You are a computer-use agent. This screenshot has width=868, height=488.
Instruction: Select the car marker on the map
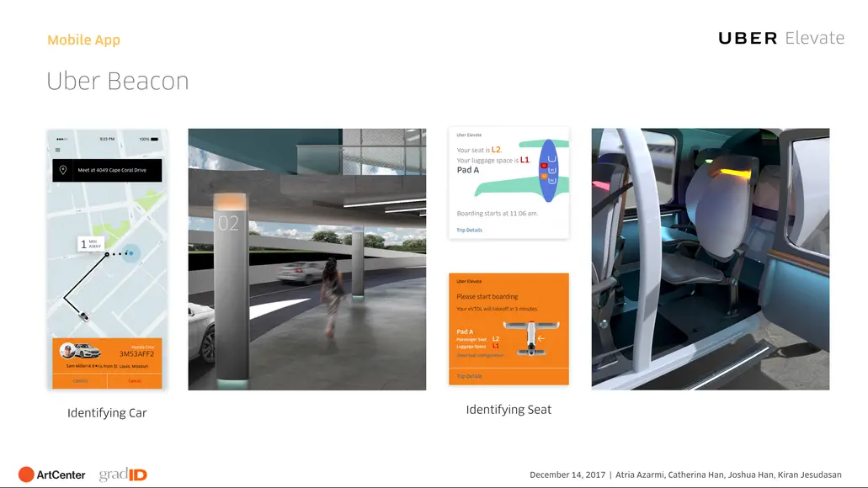pos(83,316)
